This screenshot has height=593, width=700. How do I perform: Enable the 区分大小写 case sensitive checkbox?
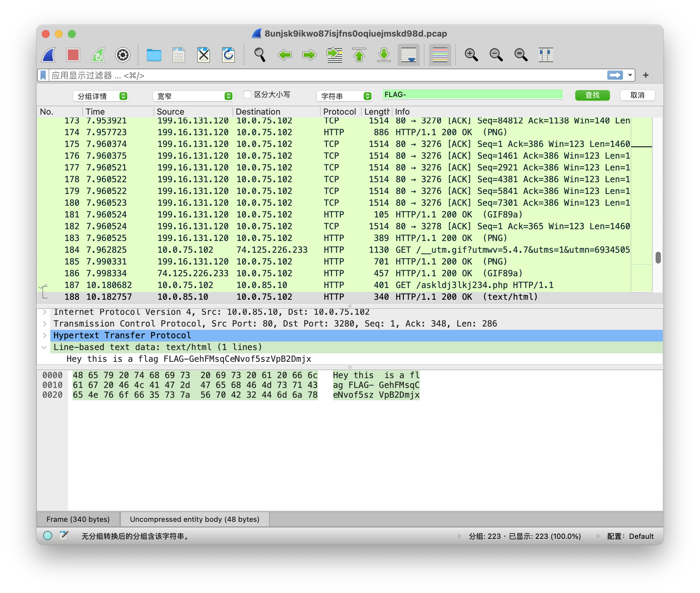click(x=247, y=94)
